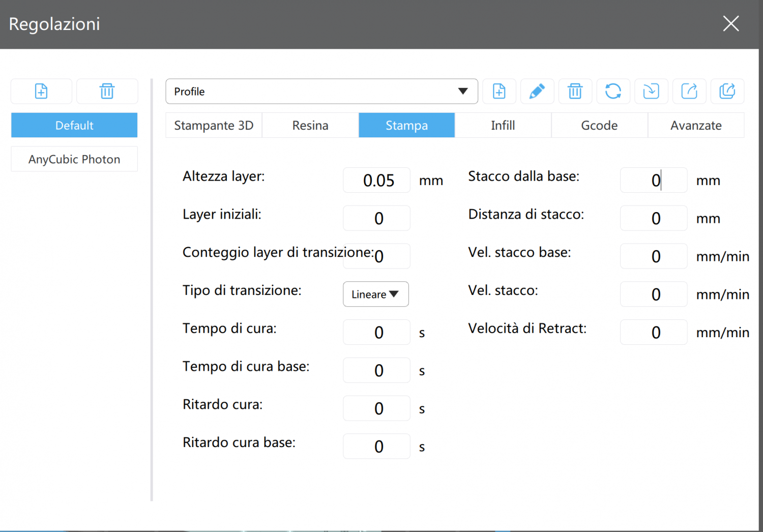Select the Infill tab
This screenshot has width=763, height=532.
click(x=503, y=126)
